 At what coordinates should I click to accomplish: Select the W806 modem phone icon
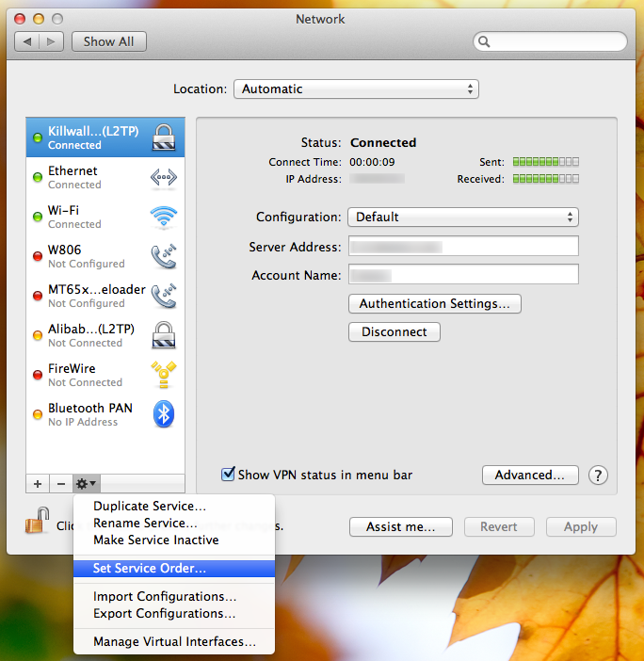(x=164, y=256)
